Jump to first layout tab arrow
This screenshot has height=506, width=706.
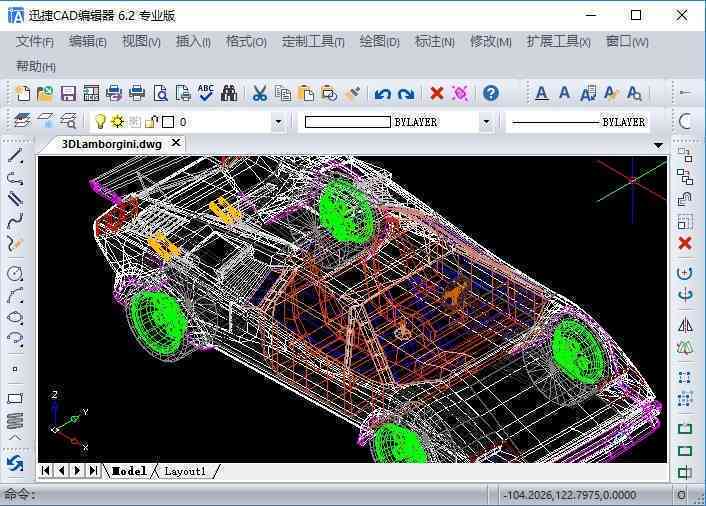45,471
